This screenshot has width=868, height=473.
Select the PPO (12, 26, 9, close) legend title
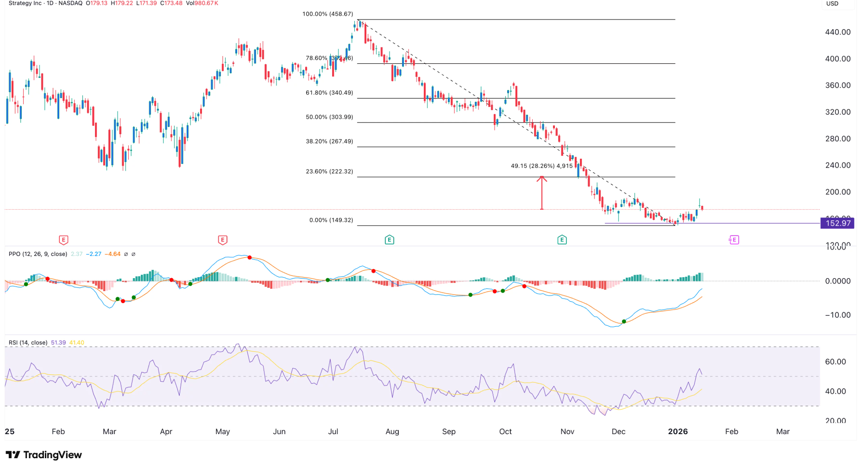point(38,254)
